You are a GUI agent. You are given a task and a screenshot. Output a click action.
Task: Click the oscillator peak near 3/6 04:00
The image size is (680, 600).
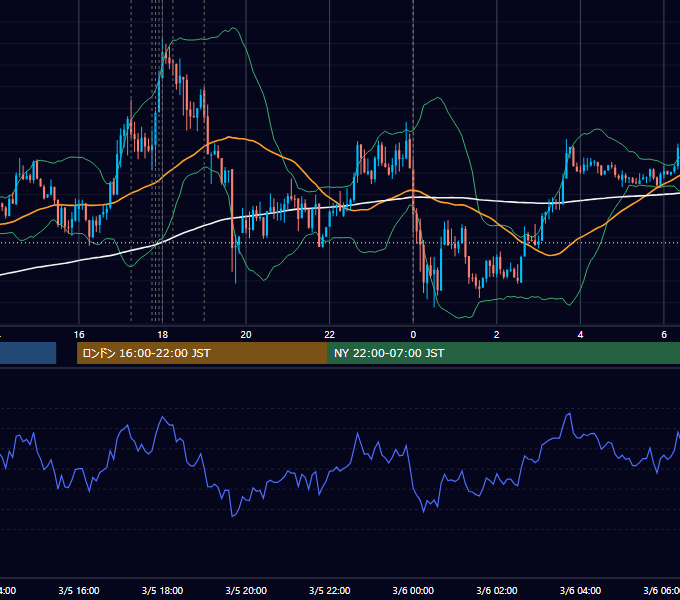click(569, 414)
